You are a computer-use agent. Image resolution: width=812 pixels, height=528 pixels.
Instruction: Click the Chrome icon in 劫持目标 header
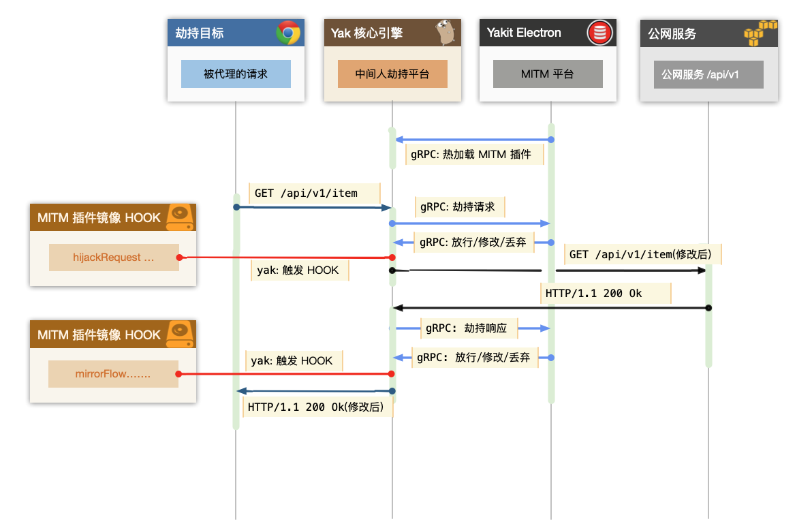[x=288, y=33]
